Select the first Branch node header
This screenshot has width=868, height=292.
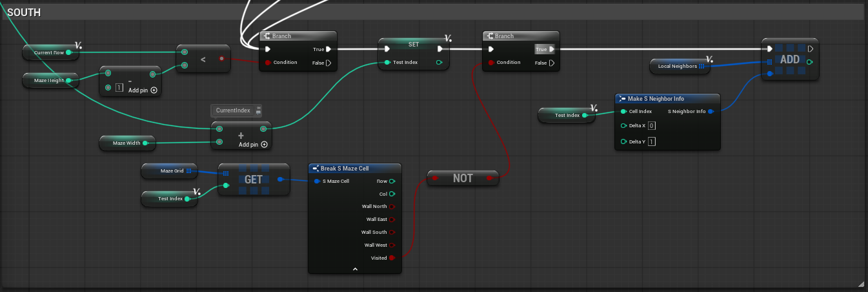pos(298,36)
